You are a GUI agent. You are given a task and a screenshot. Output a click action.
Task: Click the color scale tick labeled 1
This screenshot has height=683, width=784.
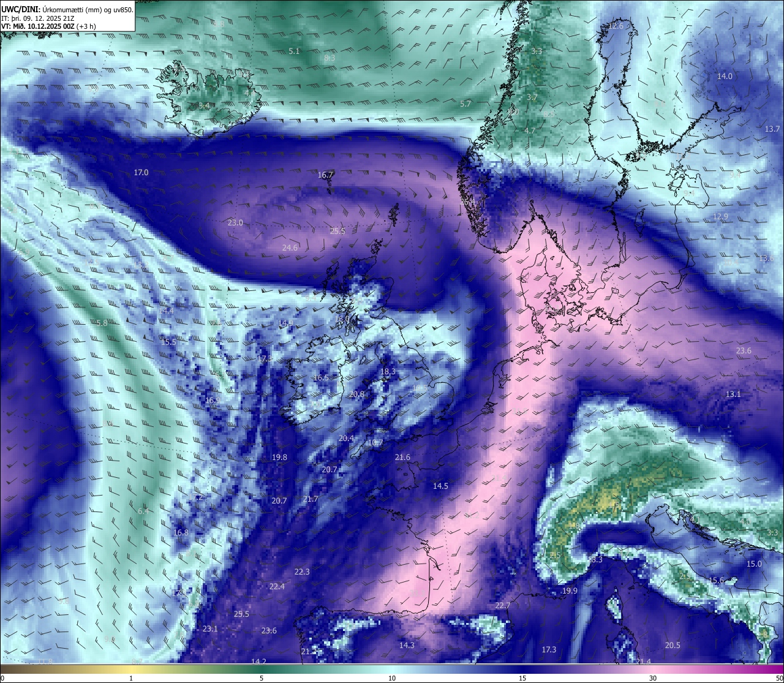click(x=131, y=677)
